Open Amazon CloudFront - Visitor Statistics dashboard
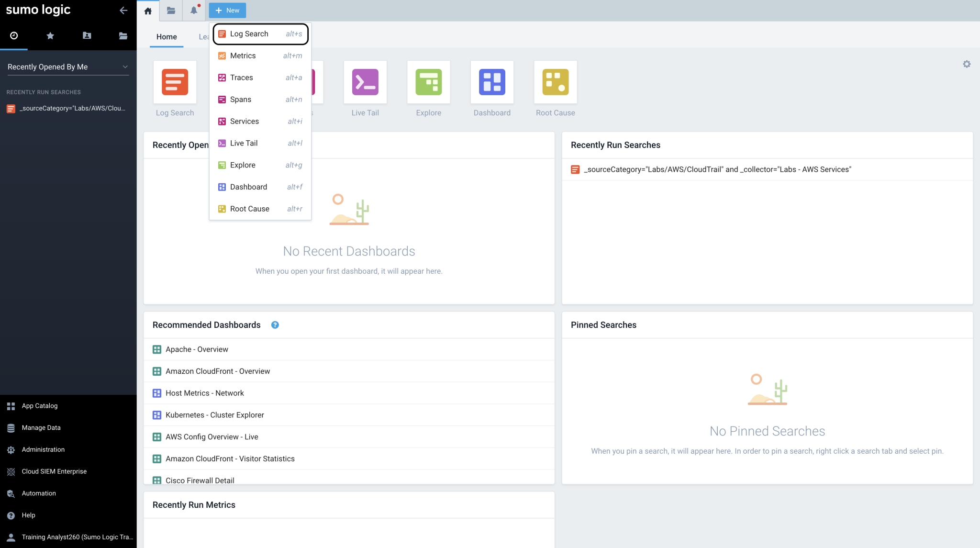The width and height of the screenshot is (980, 548). pyautogui.click(x=349, y=459)
